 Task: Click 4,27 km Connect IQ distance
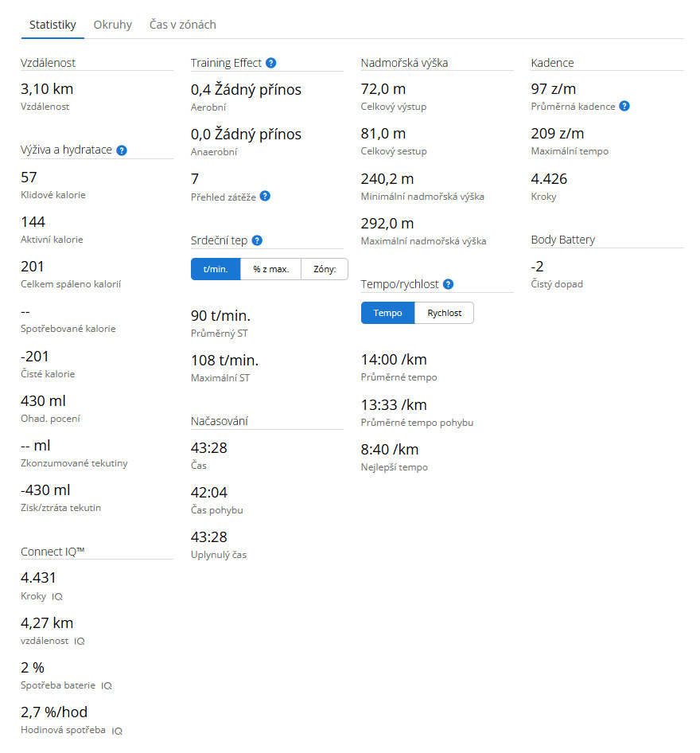click(47, 623)
